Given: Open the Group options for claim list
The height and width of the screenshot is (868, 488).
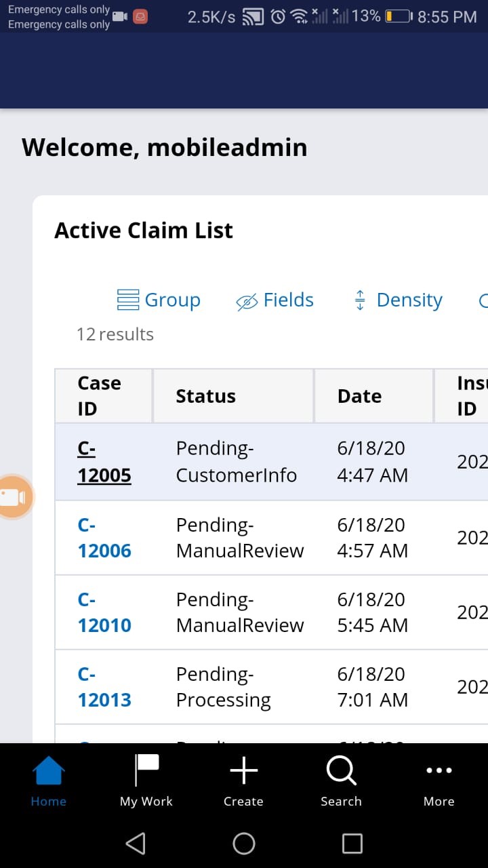Looking at the screenshot, I should click(159, 300).
